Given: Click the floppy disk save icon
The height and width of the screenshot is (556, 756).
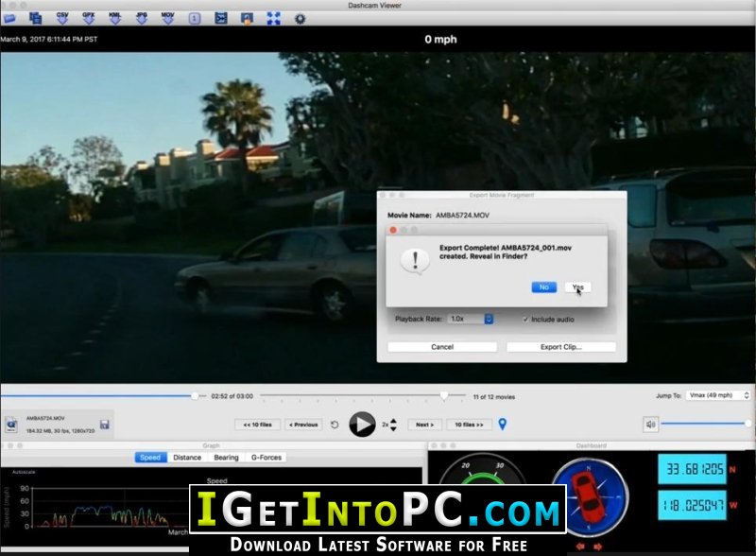Looking at the screenshot, I should (105, 425).
